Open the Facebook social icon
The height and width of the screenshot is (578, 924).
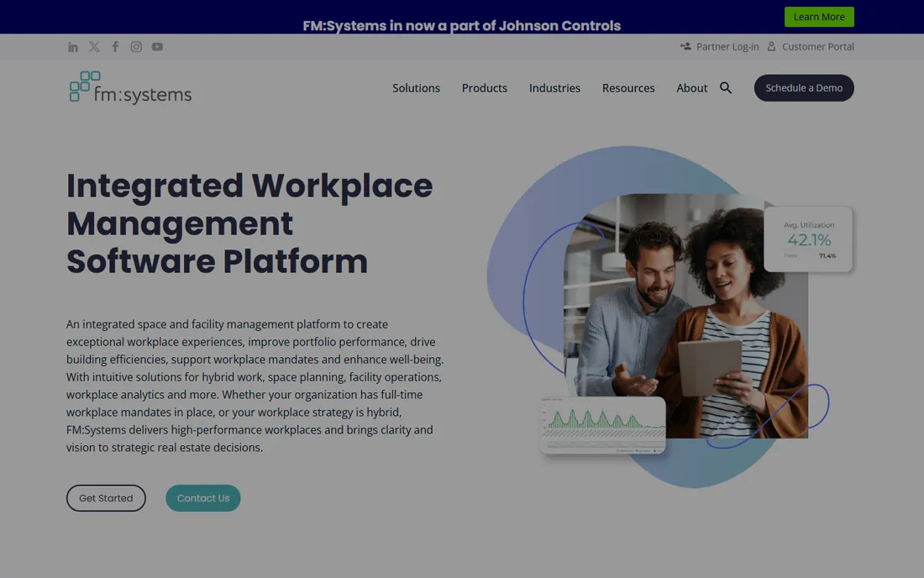(x=116, y=46)
